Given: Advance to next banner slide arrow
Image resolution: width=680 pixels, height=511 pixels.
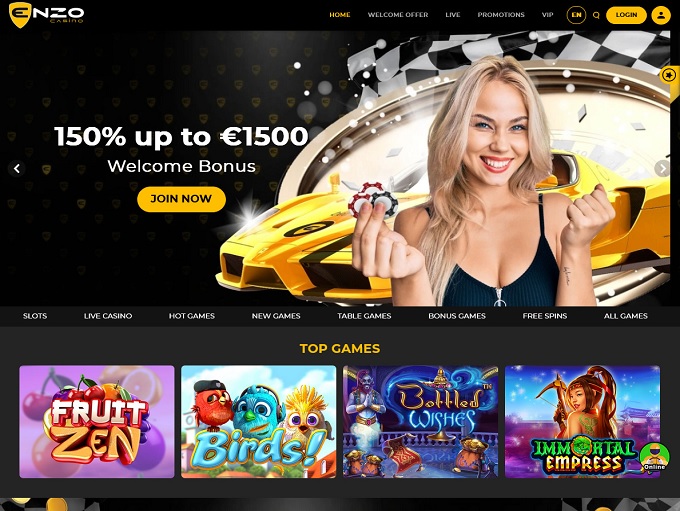Looking at the screenshot, I should coord(662,168).
